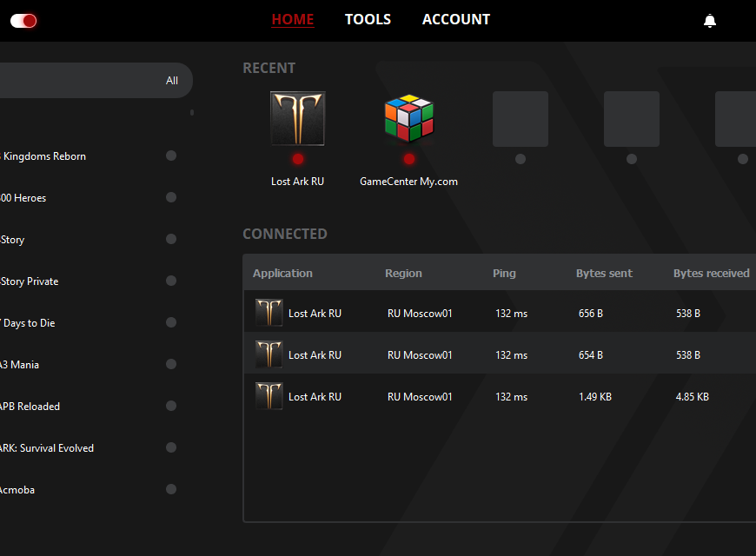Image resolution: width=756 pixels, height=556 pixels.
Task: Select Acmoba in the game list
Action: tap(18, 490)
